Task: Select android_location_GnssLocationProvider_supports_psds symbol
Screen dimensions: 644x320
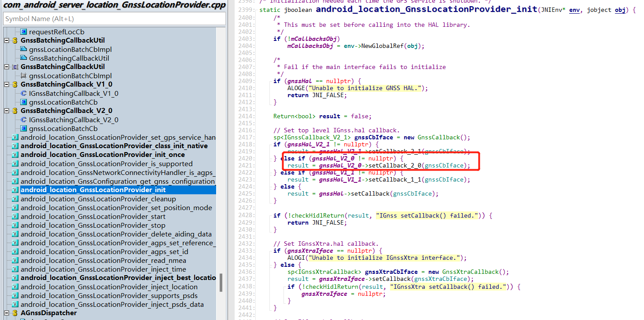Action: (109, 295)
